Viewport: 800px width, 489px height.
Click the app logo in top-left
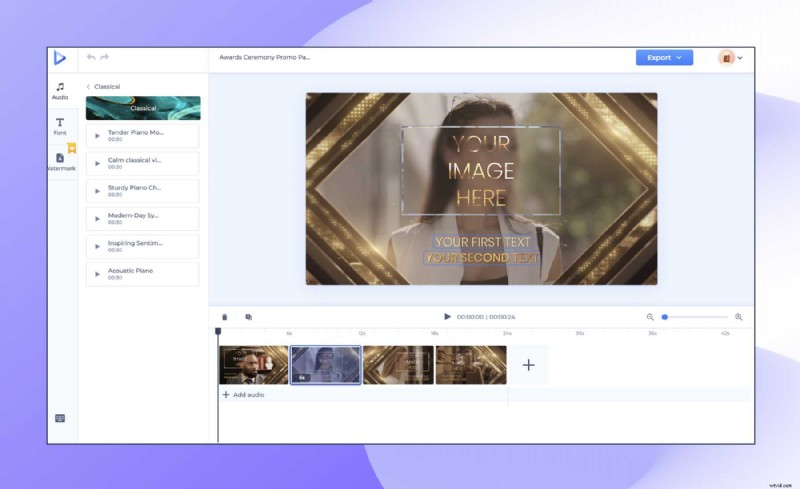[x=61, y=58]
